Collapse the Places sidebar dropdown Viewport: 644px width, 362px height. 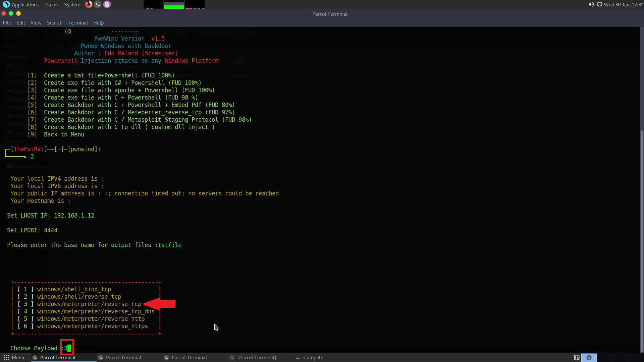coord(32,46)
